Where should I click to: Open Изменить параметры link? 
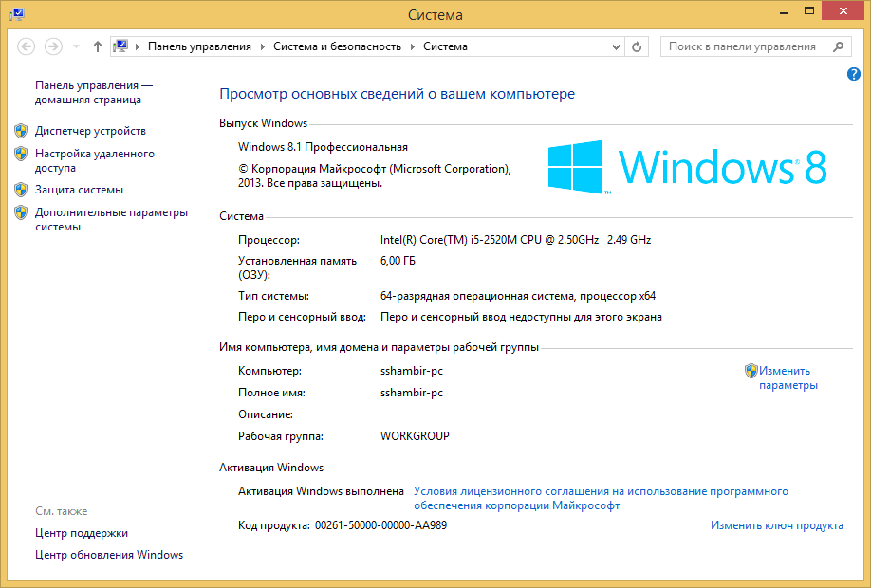coord(787,378)
